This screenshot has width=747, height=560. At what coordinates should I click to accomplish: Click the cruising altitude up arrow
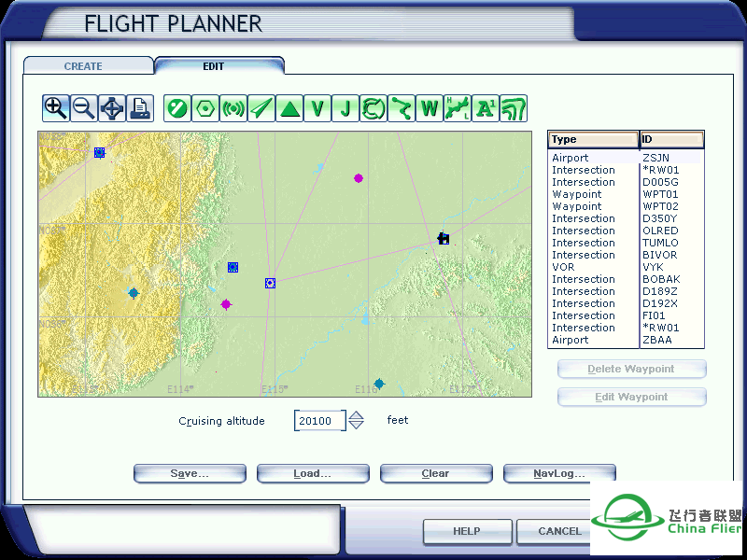click(x=356, y=416)
